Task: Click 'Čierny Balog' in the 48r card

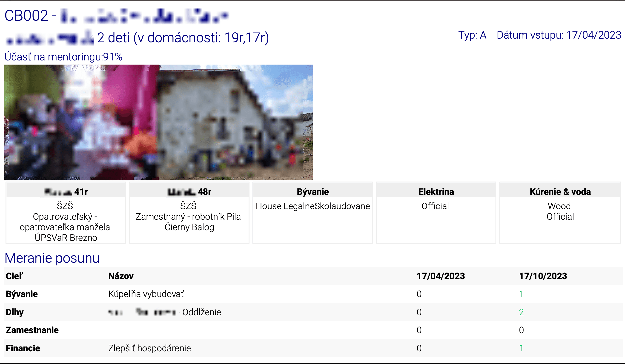Action: 189,227
